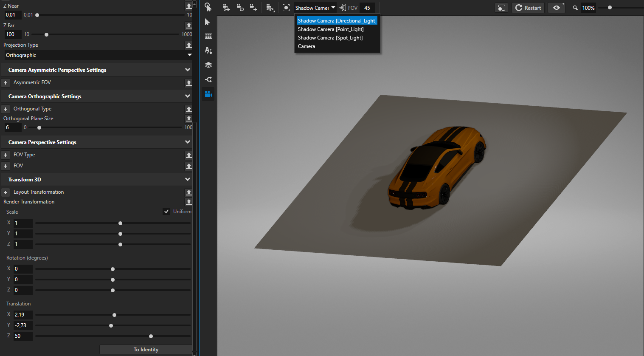Viewport: 644px width, 356px height.
Task: Toggle the Uniform scale checkbox
Action: tap(166, 211)
